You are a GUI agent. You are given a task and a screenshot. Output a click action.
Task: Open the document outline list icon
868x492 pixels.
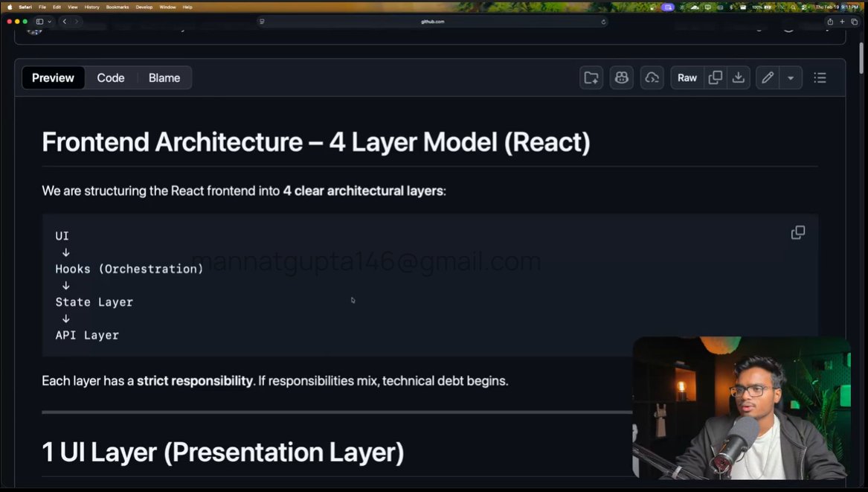click(x=820, y=77)
